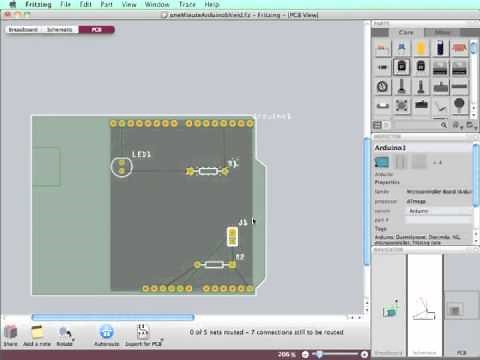The height and width of the screenshot is (360, 480).
Task: Adjust the zoom slider handle
Action: tap(319, 354)
